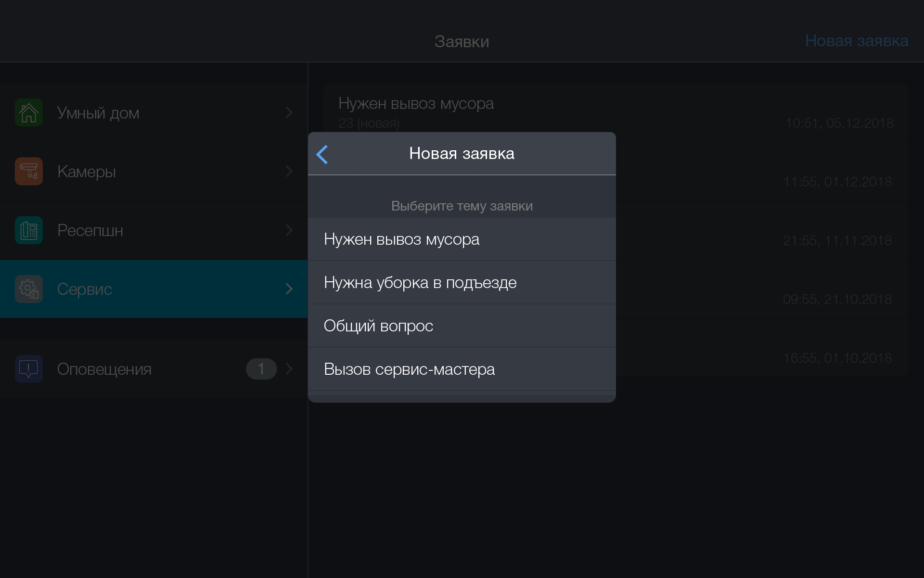This screenshot has width=924, height=578.
Task: Expand the Сервис chevron arrow
Action: pos(289,289)
